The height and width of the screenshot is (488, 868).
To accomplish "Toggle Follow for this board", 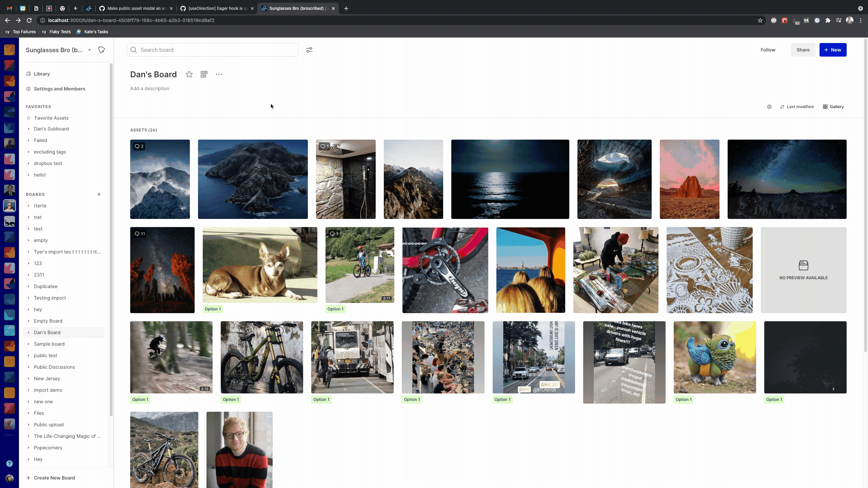I will [768, 50].
